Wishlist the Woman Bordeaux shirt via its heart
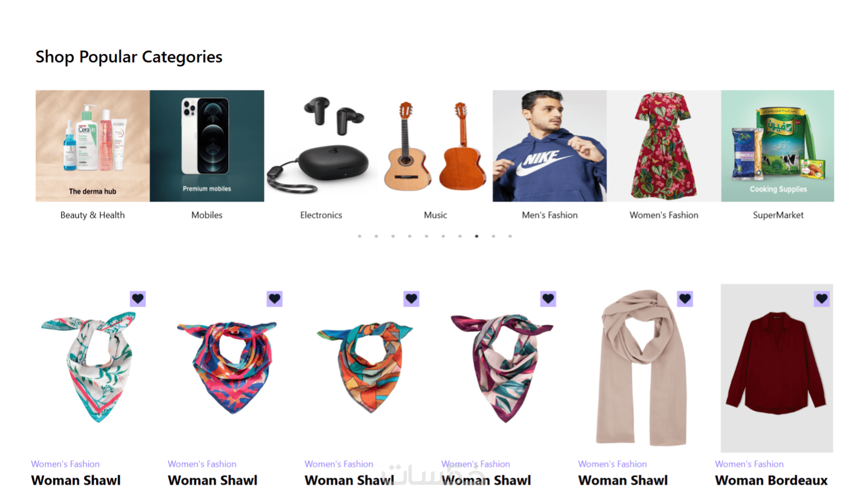Viewport: 868px width, 495px height. click(x=822, y=299)
